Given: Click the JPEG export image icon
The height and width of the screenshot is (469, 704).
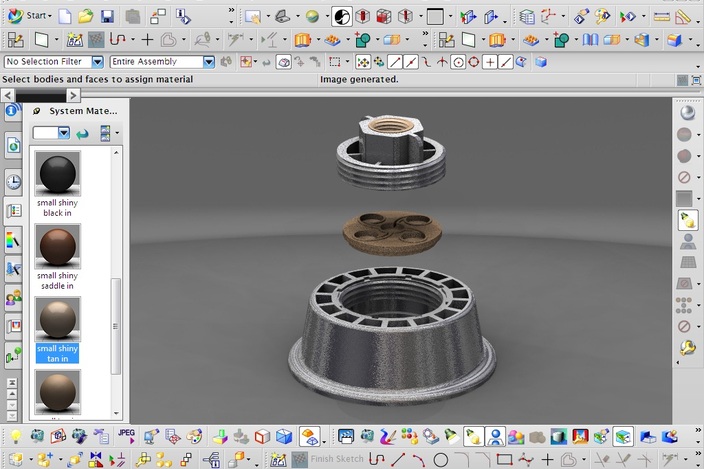Looking at the screenshot, I should pyautogui.click(x=126, y=435).
